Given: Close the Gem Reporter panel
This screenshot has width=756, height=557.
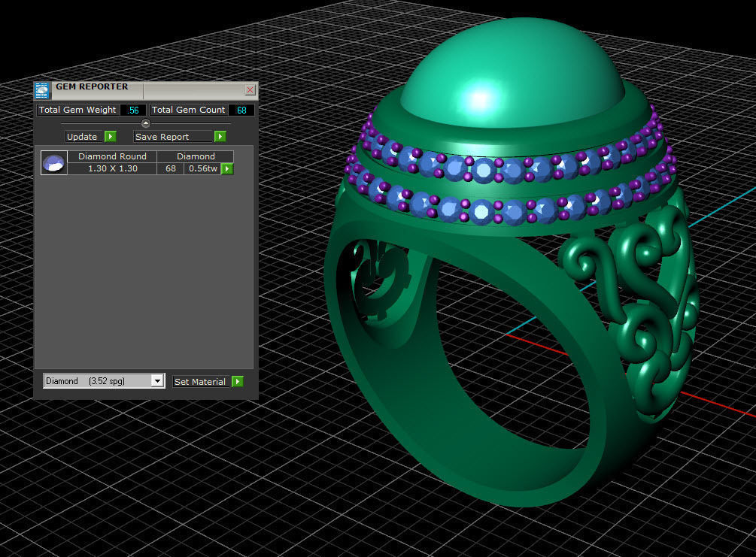Looking at the screenshot, I should (250, 90).
